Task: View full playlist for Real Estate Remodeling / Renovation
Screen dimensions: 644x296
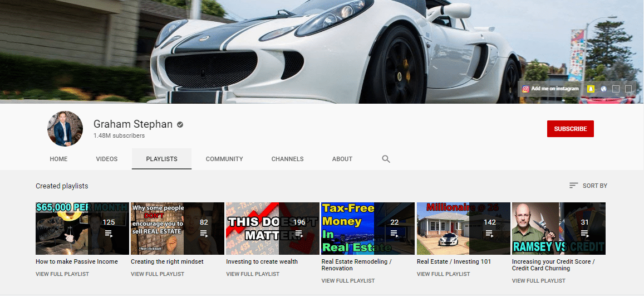Action: [348, 281]
